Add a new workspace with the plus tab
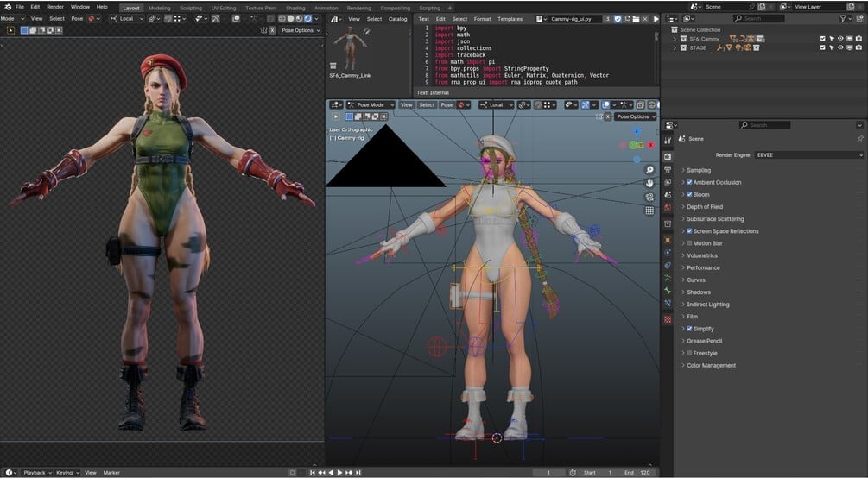Viewport: 868px width, 478px height. (x=449, y=9)
